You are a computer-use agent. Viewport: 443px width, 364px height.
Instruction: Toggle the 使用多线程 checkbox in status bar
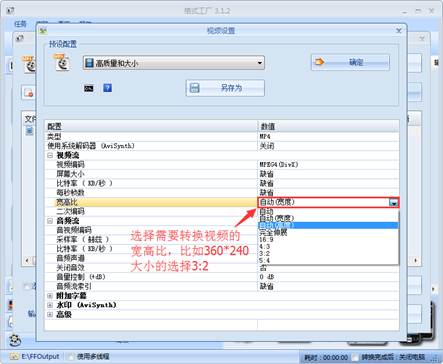click(x=71, y=356)
